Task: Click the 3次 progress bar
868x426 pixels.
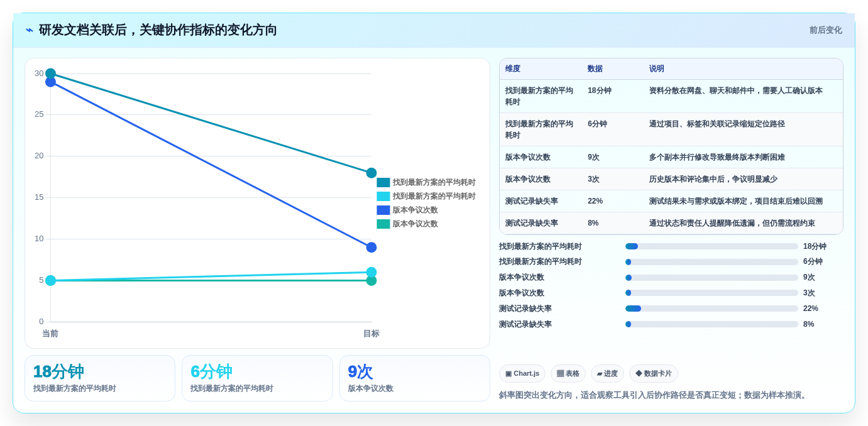Action: [711, 293]
